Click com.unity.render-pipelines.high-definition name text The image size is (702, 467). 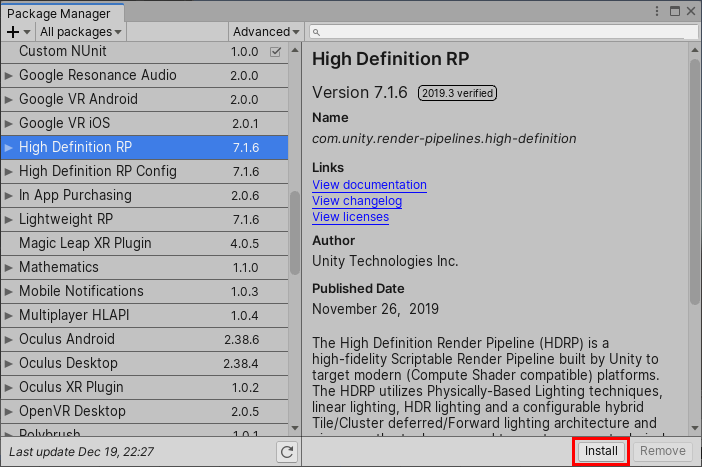(x=444, y=139)
